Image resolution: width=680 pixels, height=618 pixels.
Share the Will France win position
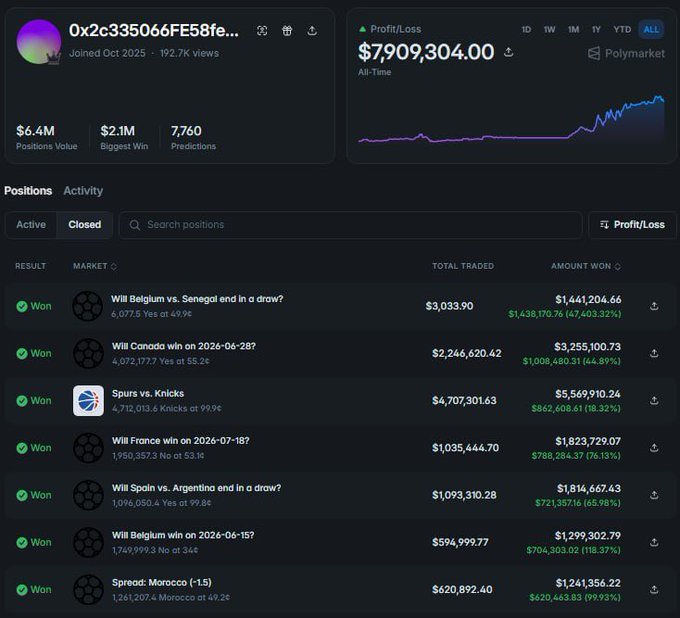coord(654,448)
